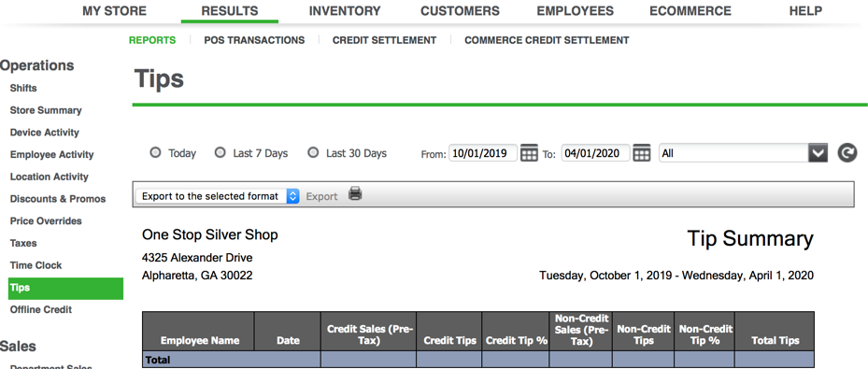This screenshot has height=369, width=868.
Task: Choose the Last 30 Days radio button
Action: [313, 152]
